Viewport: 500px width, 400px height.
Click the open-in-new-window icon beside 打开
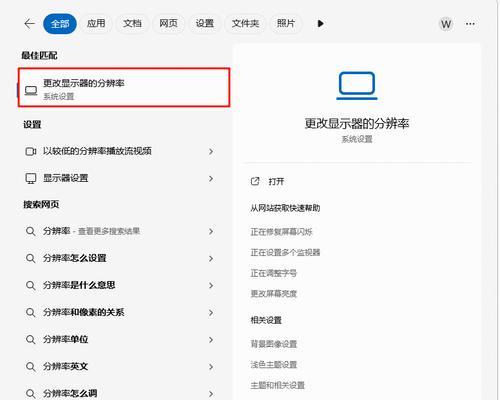pos(255,181)
